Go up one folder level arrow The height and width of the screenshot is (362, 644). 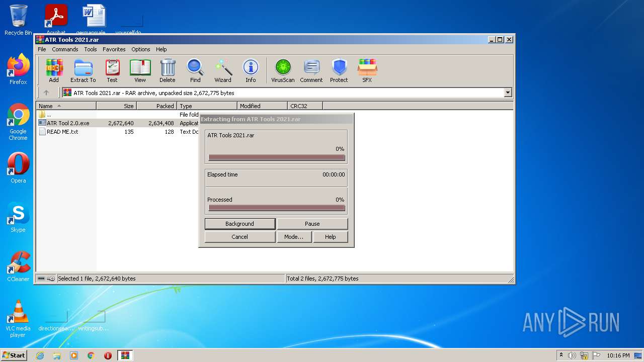coord(46,93)
